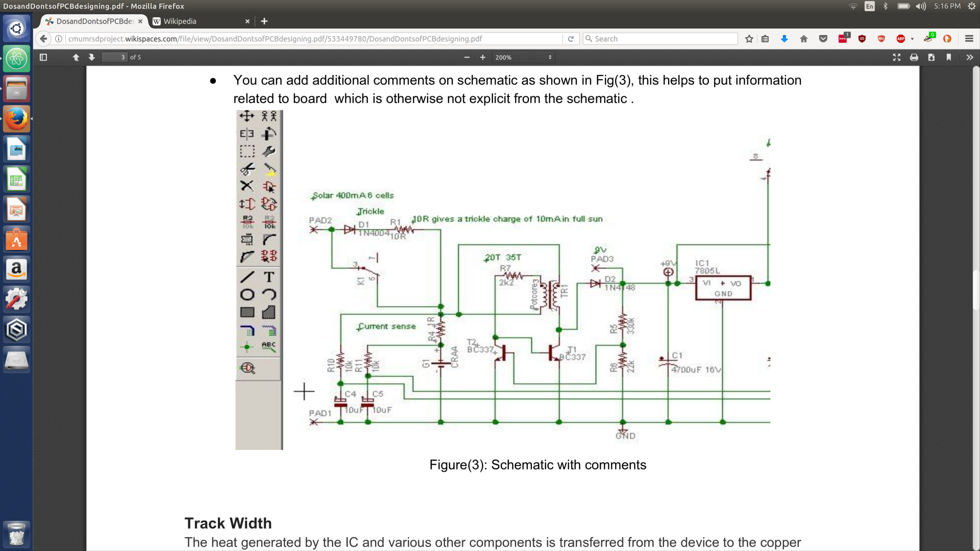Open the Firefox hamburger menu

(970, 39)
